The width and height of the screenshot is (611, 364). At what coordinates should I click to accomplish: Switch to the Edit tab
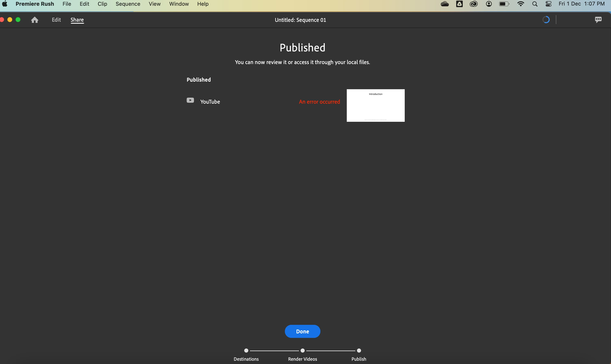56,20
